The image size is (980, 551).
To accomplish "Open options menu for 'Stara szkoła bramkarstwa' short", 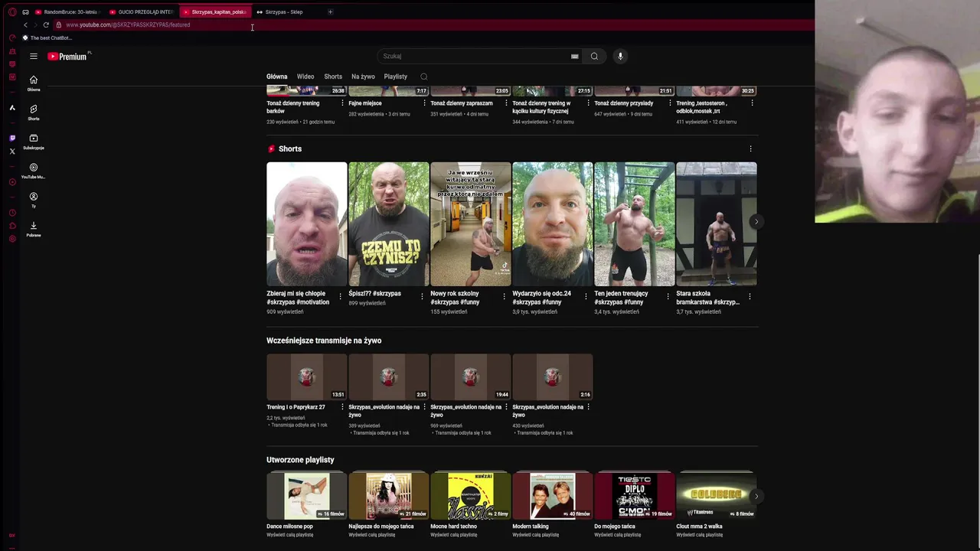I will pyautogui.click(x=750, y=297).
